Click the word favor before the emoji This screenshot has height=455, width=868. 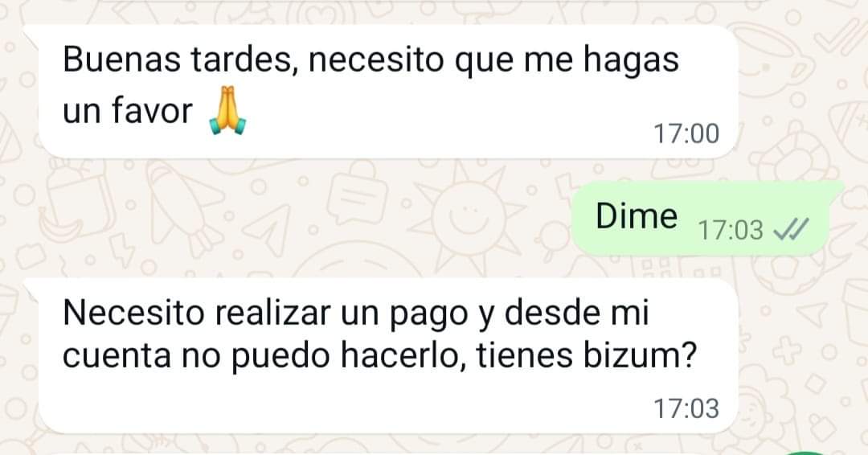(151, 109)
